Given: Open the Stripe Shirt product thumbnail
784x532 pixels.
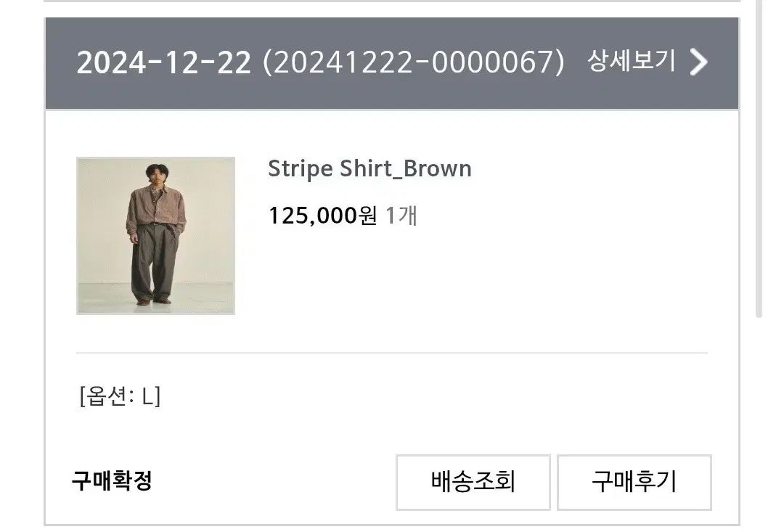Looking at the screenshot, I should [155, 235].
